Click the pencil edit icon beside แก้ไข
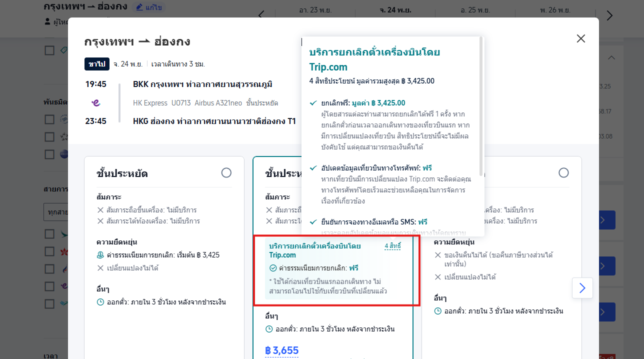 [x=138, y=7]
